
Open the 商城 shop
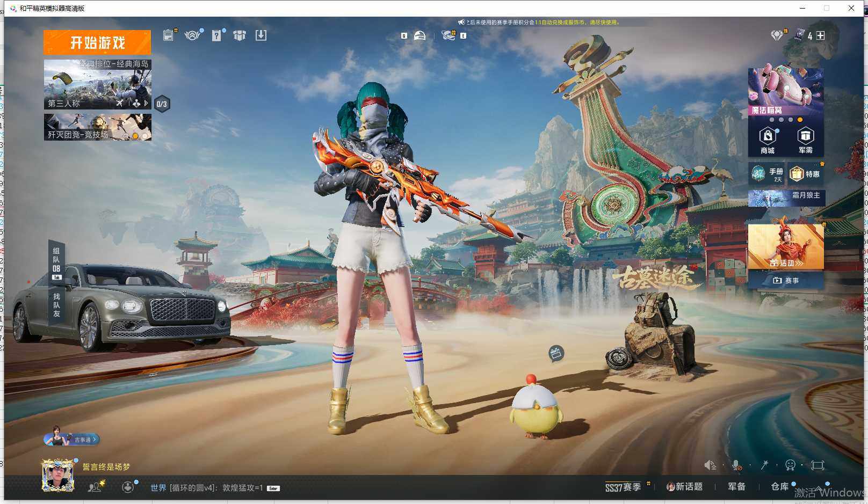[768, 142]
